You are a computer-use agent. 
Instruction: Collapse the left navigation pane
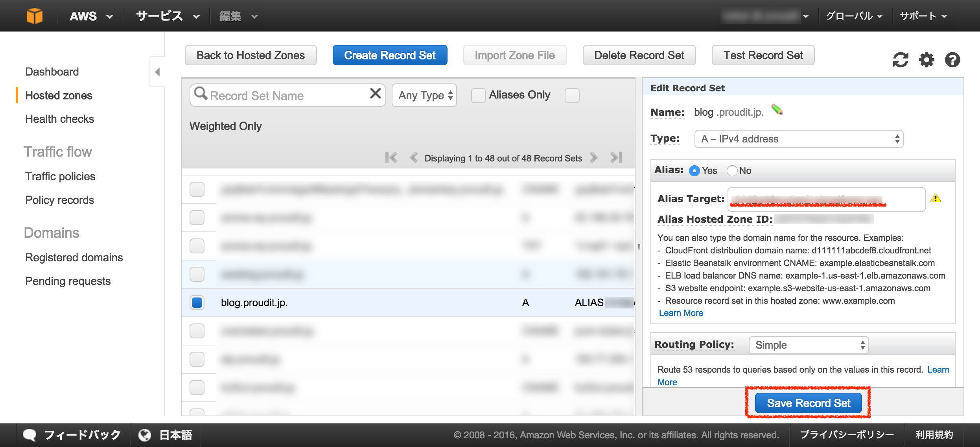pyautogui.click(x=157, y=72)
